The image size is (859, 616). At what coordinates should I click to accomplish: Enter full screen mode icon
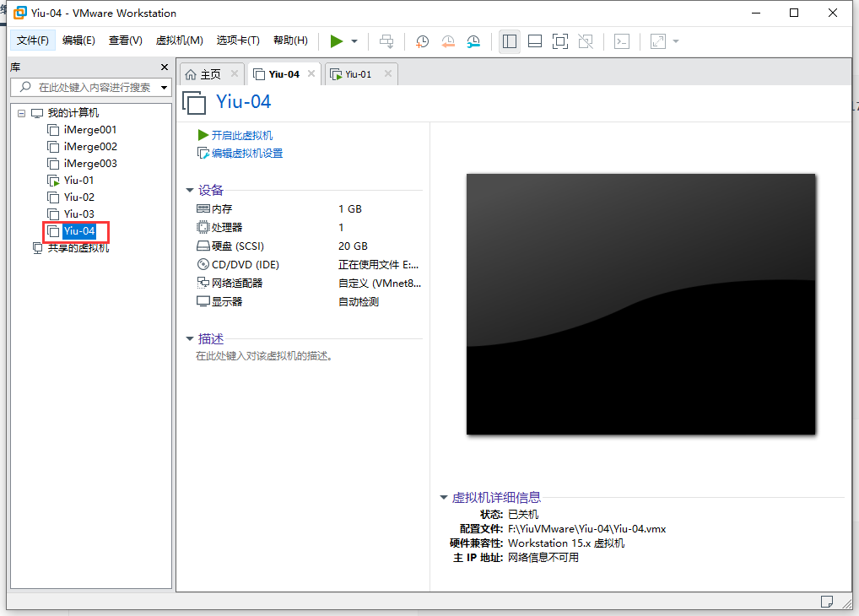pyautogui.click(x=560, y=41)
